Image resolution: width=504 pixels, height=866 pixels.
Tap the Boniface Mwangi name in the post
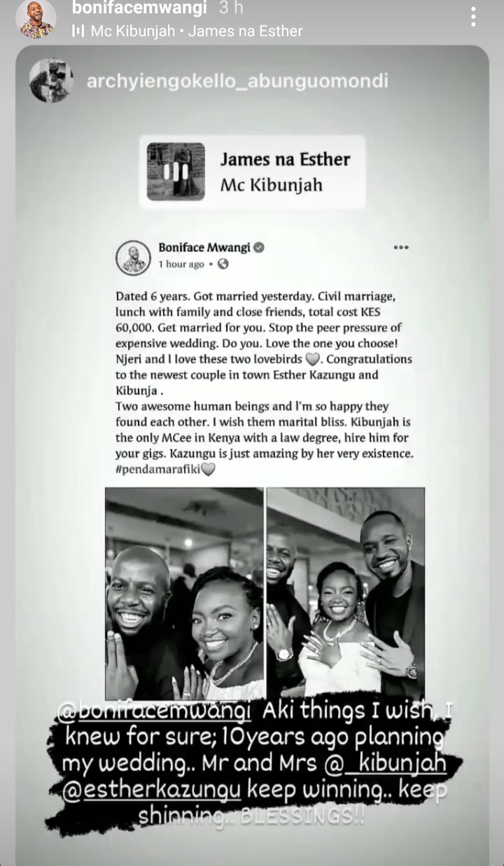pyautogui.click(x=204, y=247)
